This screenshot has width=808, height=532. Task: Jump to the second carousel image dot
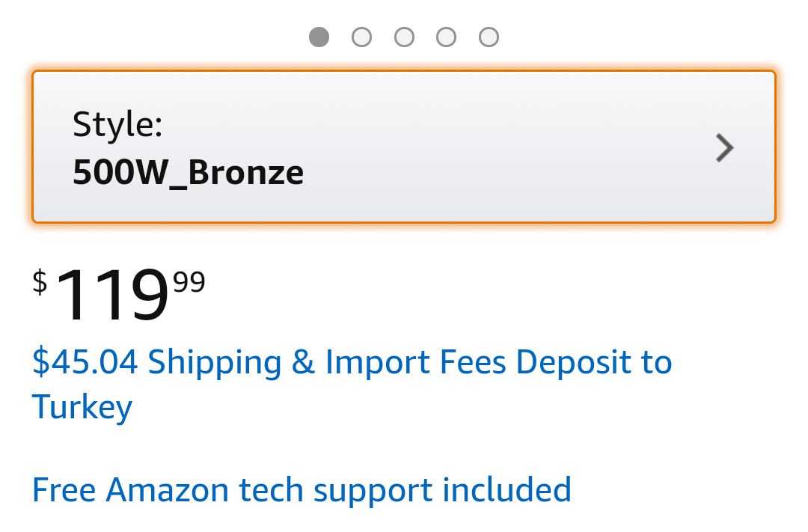362,37
